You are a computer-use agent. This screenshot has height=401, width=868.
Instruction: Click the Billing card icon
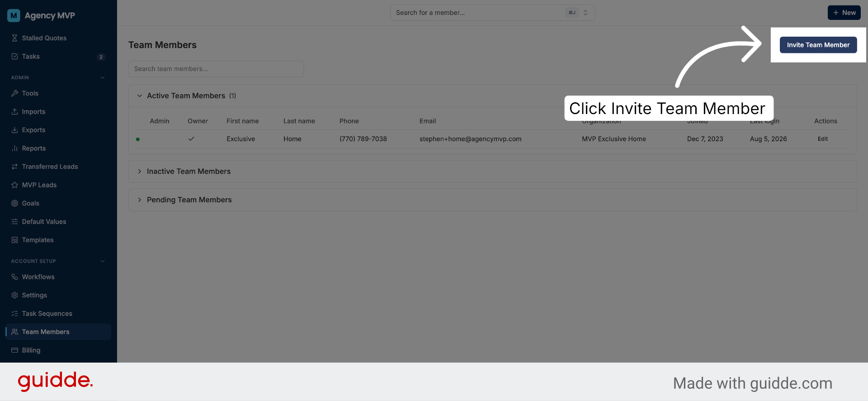pos(14,350)
